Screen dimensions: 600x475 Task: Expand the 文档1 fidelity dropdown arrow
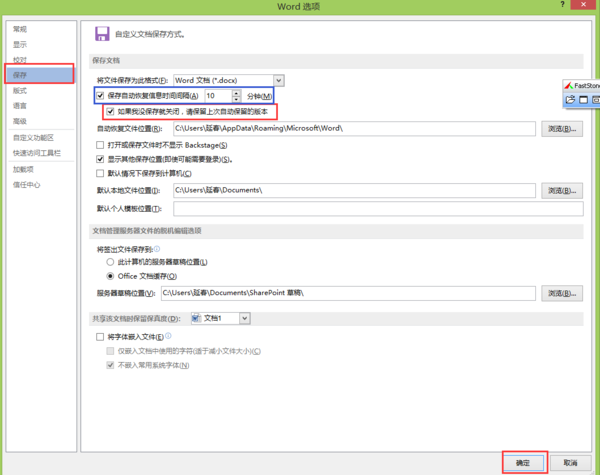pos(245,318)
